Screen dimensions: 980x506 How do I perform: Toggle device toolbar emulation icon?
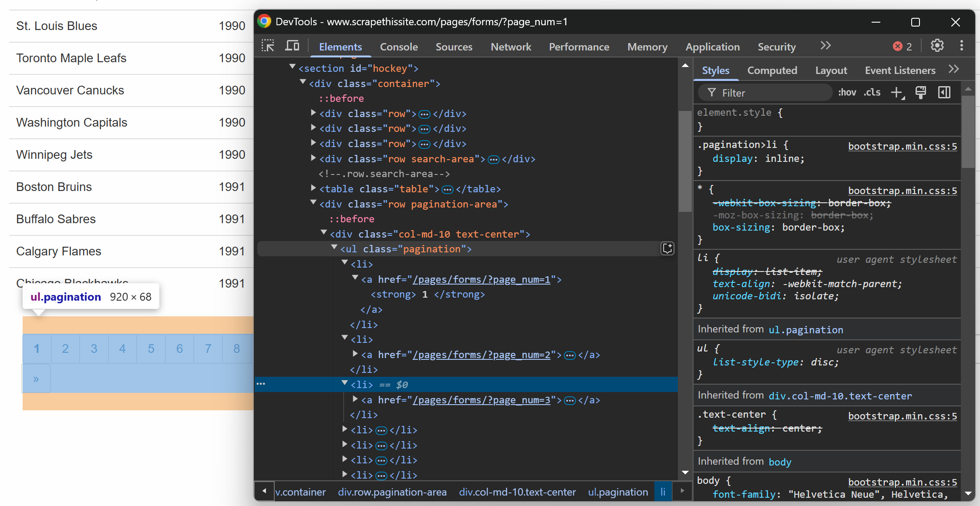[292, 46]
